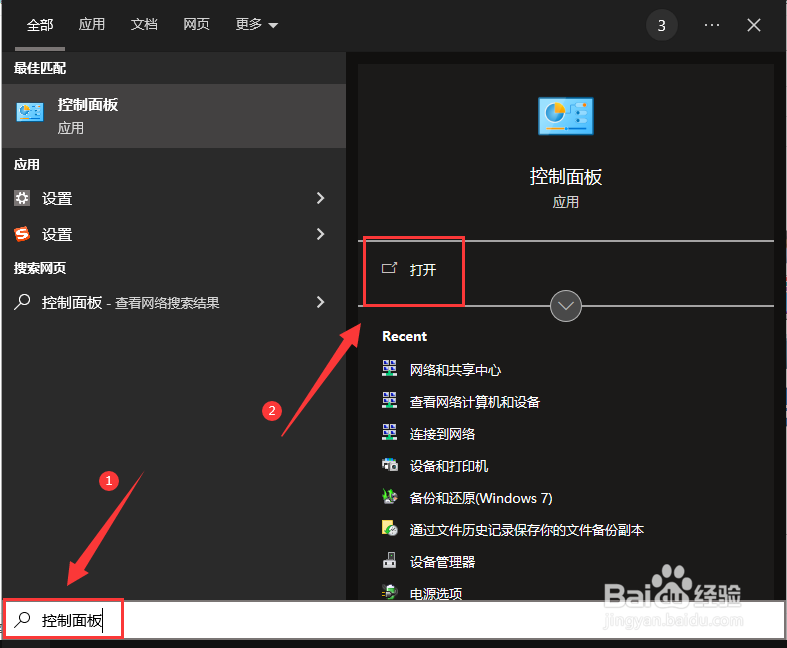This screenshot has height=648, width=787.
Task: Click the Recent heading text
Action: pyautogui.click(x=405, y=336)
